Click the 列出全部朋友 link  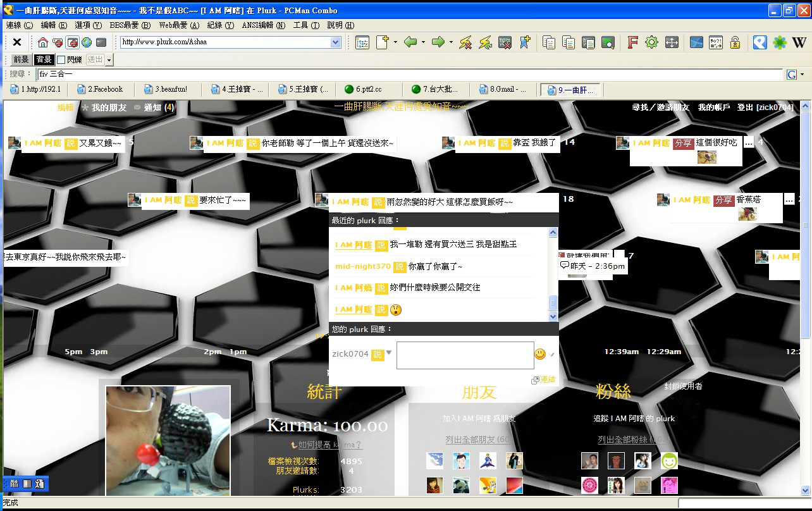477,440
